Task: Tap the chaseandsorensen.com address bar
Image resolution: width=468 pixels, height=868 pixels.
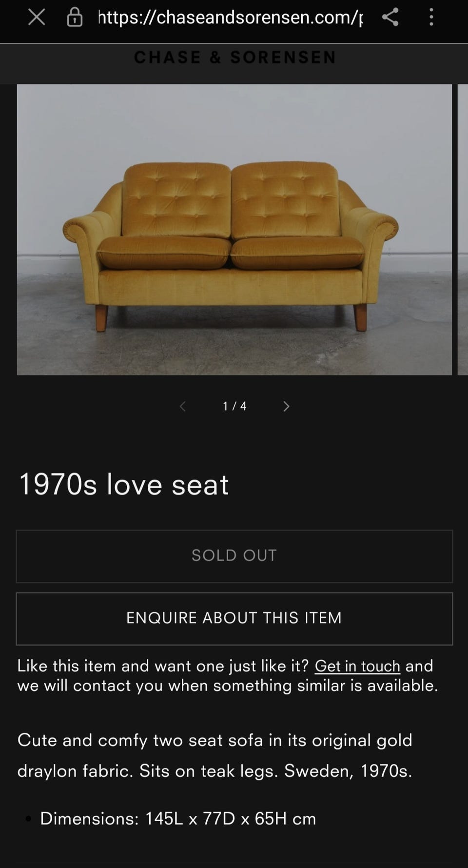Action: [230, 18]
